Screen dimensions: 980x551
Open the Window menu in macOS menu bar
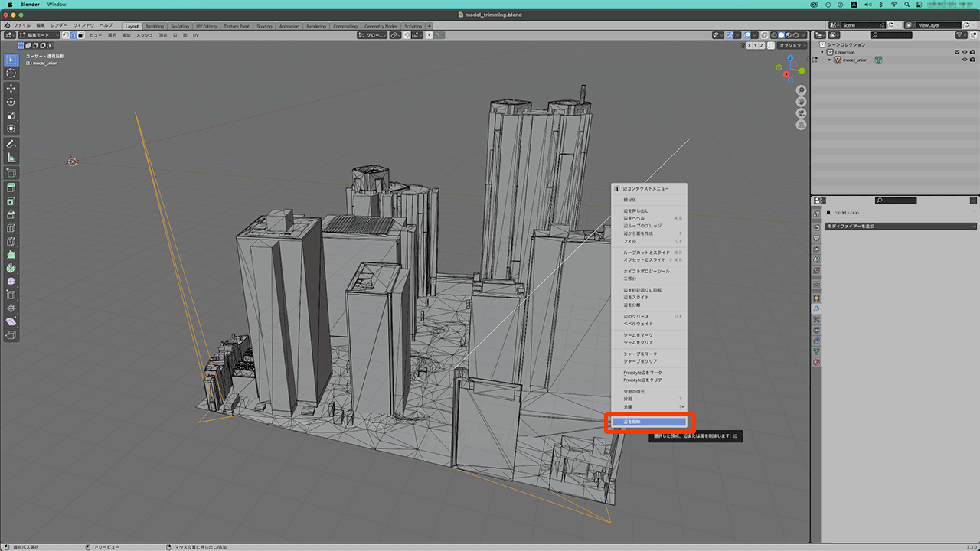click(x=57, y=4)
